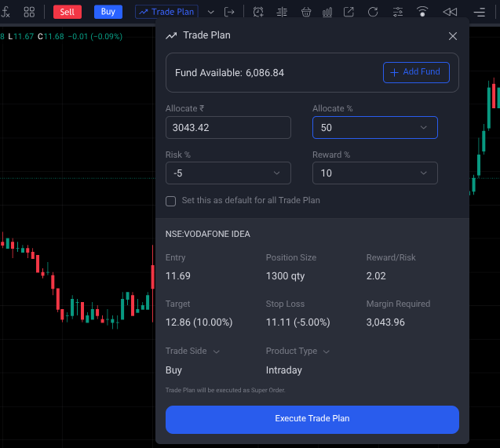Open the basket icon in toolbar
This screenshot has width=500, height=448.
305,12
